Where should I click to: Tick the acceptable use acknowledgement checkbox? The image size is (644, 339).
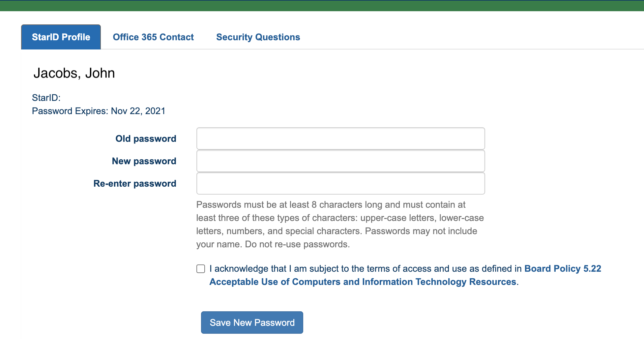click(x=201, y=269)
